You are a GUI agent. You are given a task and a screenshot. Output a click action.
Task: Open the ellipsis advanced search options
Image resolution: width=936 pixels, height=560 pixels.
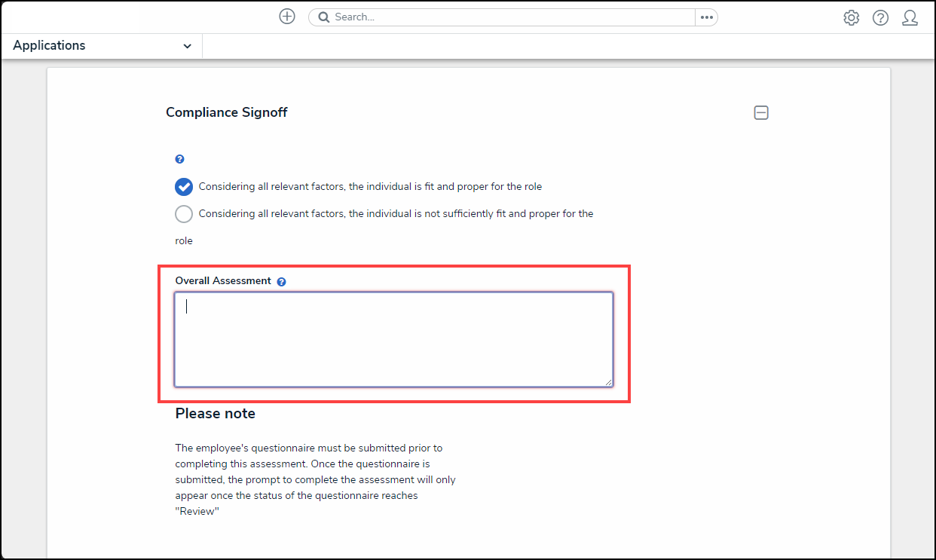point(706,17)
